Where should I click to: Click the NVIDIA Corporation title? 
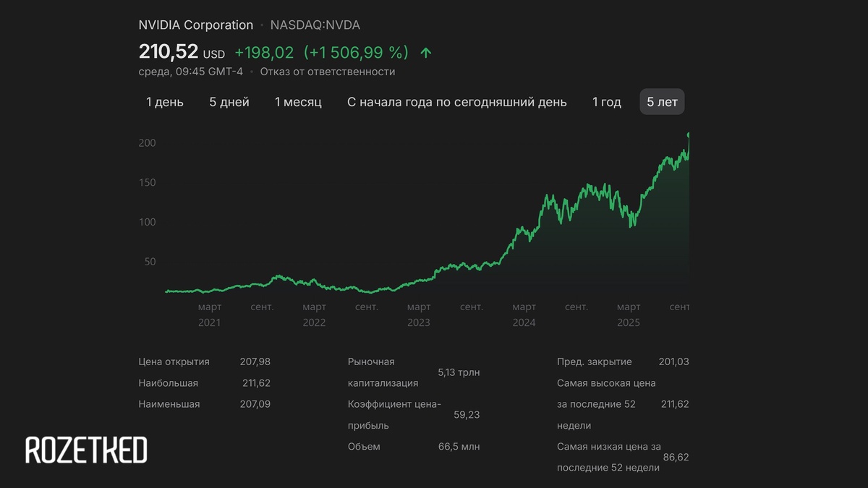(196, 25)
